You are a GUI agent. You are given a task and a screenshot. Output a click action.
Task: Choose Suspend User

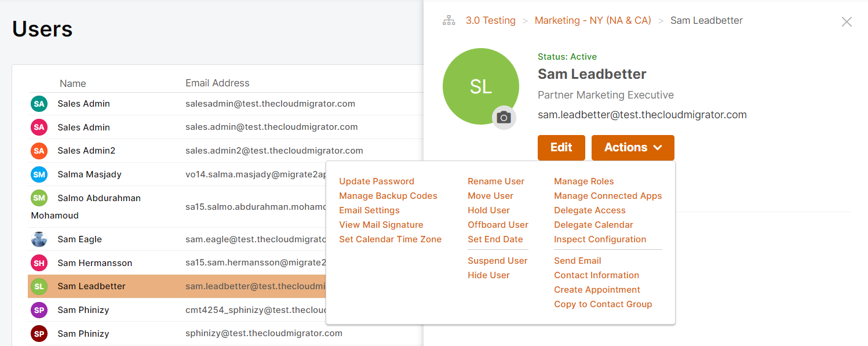pos(497,261)
